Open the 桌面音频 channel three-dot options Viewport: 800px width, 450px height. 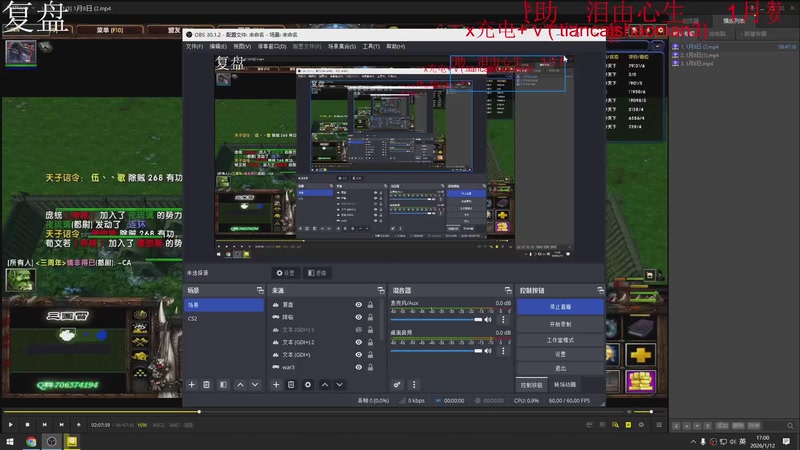tap(503, 351)
